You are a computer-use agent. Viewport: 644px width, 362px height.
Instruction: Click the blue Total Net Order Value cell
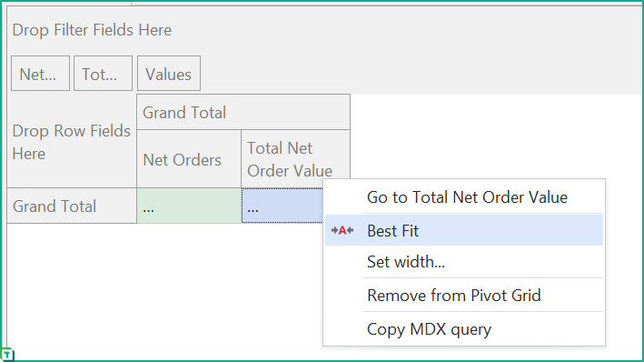pyautogui.click(x=282, y=206)
